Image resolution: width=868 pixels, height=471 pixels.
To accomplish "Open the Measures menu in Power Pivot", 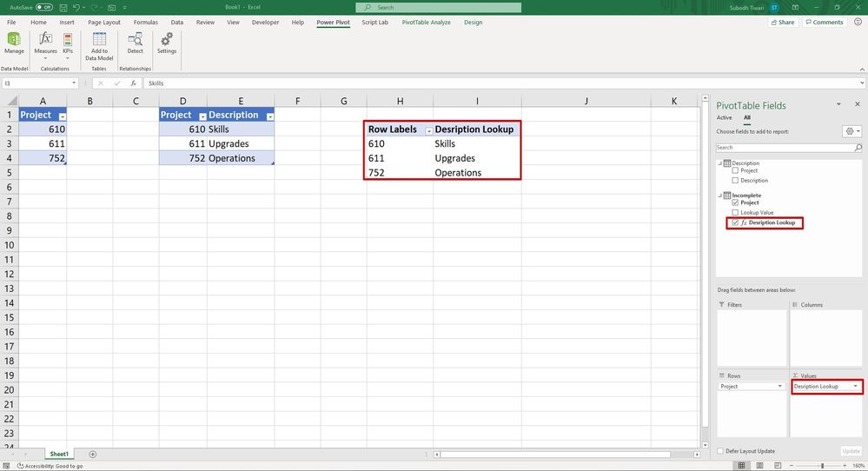I will pos(45,44).
